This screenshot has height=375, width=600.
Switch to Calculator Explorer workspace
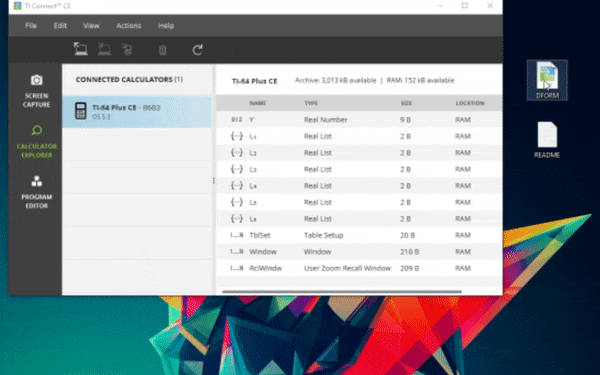36,142
